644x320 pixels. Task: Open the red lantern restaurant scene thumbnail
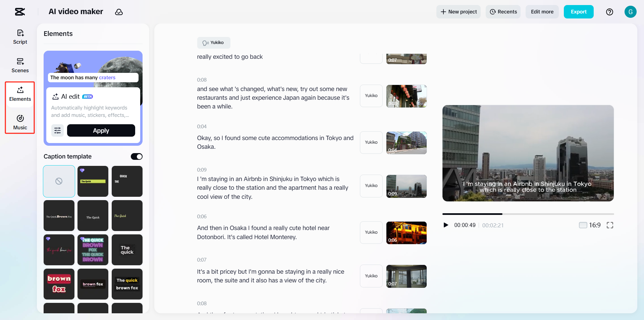click(407, 96)
